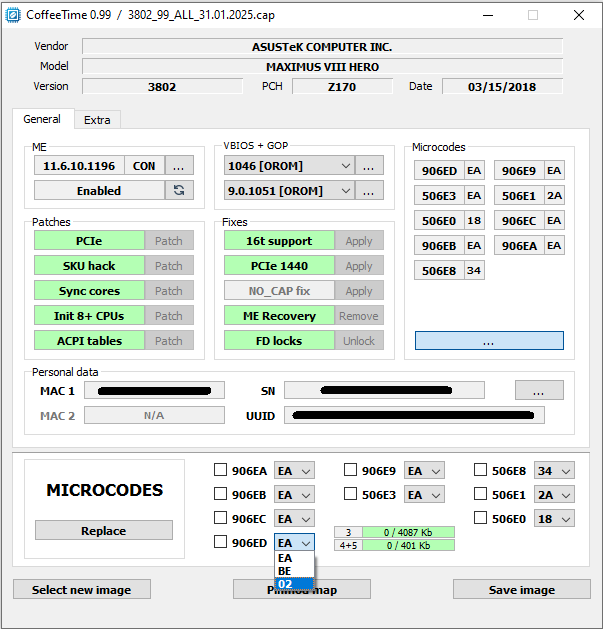This screenshot has width=603, height=629.
Task: Open the 906EB version dropdown
Action: tap(294, 495)
